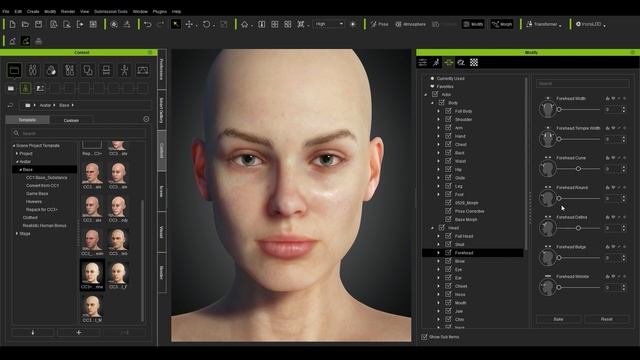Collapse the Body tree node

pyautogui.click(x=432, y=103)
